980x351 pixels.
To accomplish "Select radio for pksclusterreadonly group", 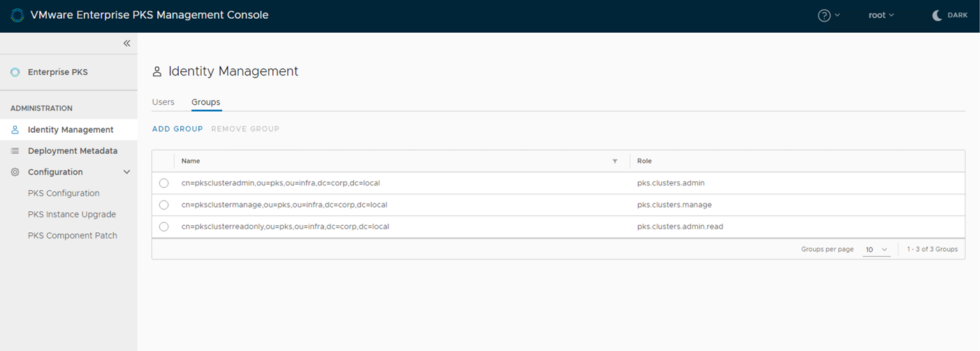I will [163, 227].
